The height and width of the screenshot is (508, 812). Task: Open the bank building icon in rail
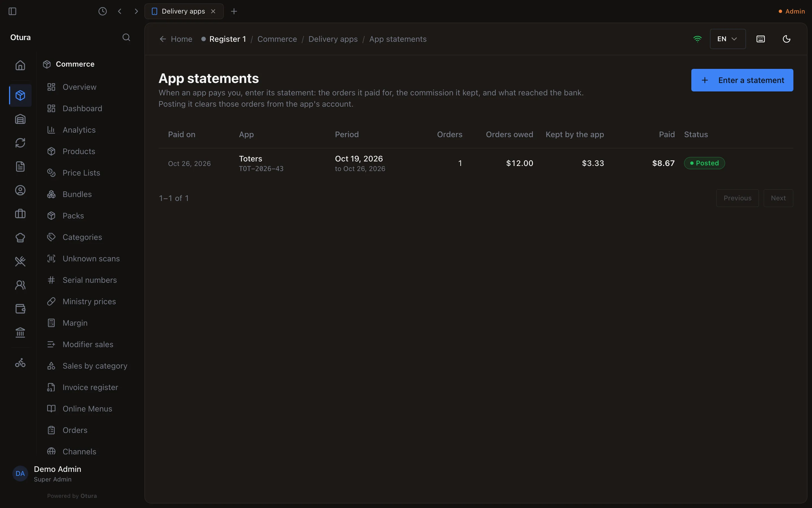point(20,333)
